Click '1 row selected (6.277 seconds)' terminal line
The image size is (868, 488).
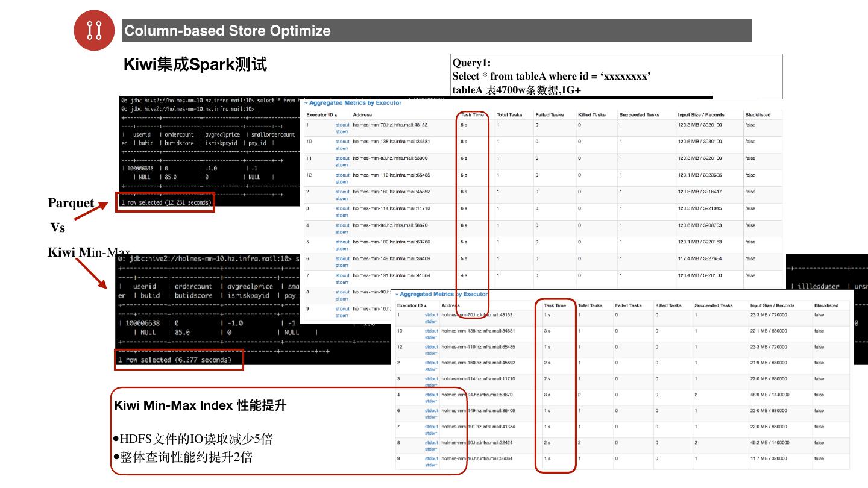pyautogui.click(x=174, y=360)
